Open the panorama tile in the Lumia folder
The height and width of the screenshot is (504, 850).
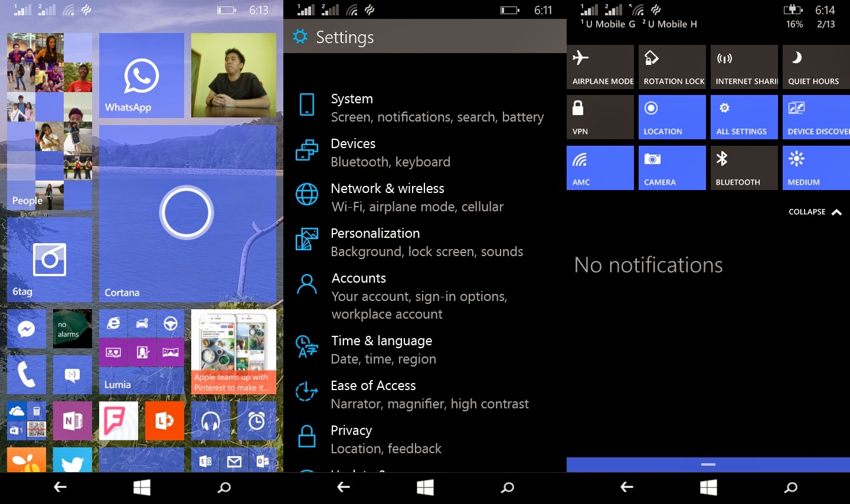(171, 352)
